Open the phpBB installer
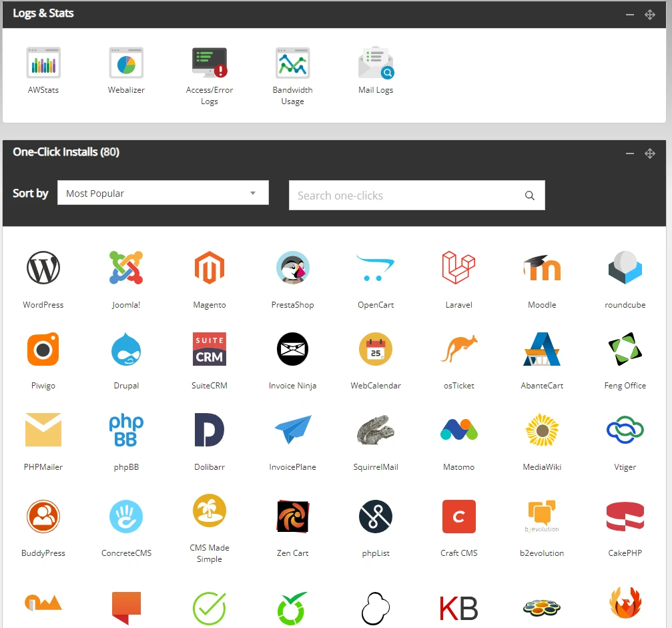Image resolution: width=672 pixels, height=628 pixels. [x=126, y=430]
